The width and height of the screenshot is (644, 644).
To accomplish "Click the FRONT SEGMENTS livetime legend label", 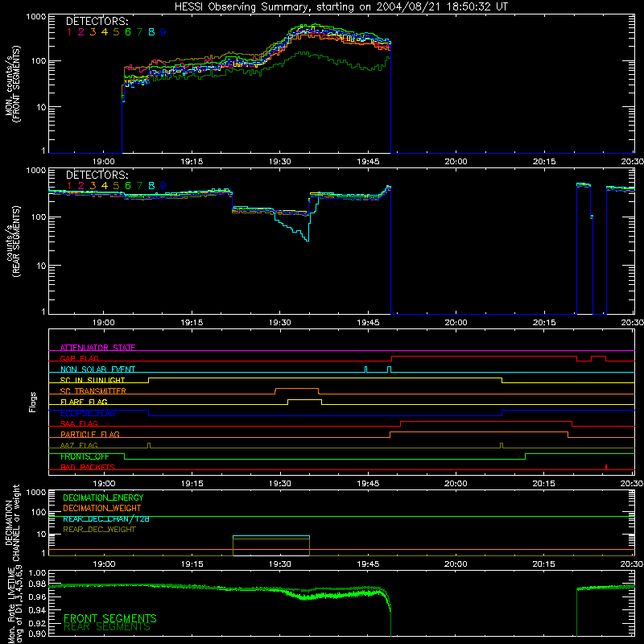I will (x=110, y=618).
